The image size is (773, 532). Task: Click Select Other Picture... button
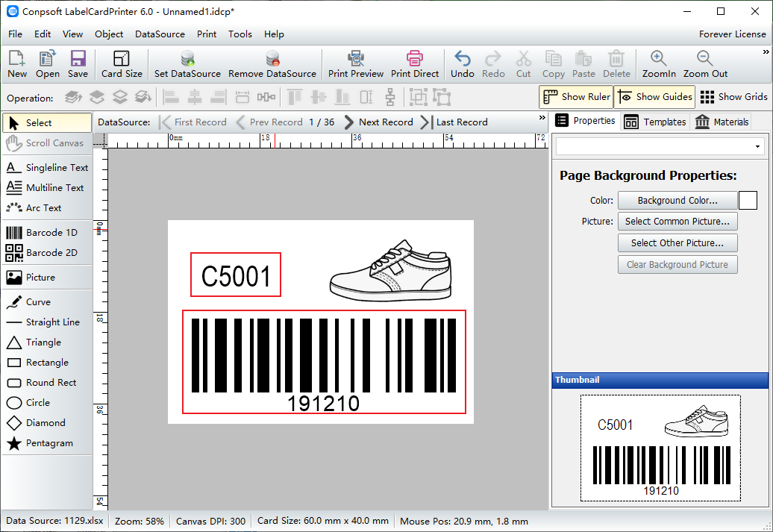point(677,243)
